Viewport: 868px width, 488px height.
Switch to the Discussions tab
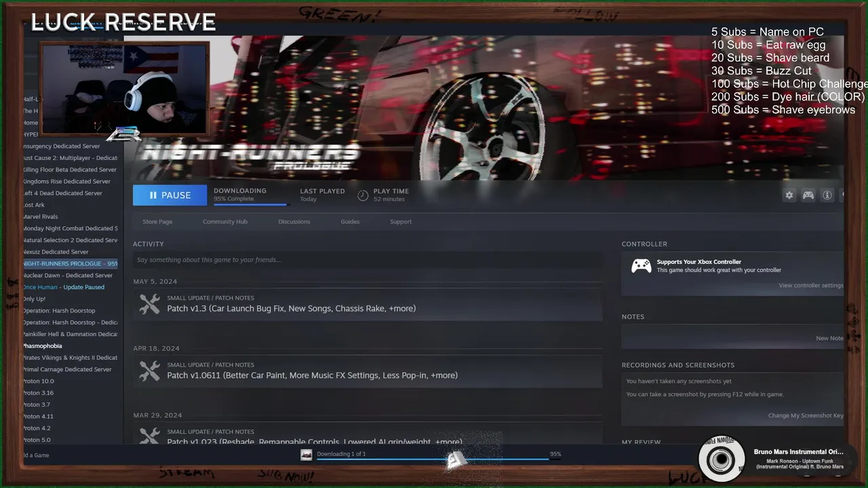coord(294,222)
